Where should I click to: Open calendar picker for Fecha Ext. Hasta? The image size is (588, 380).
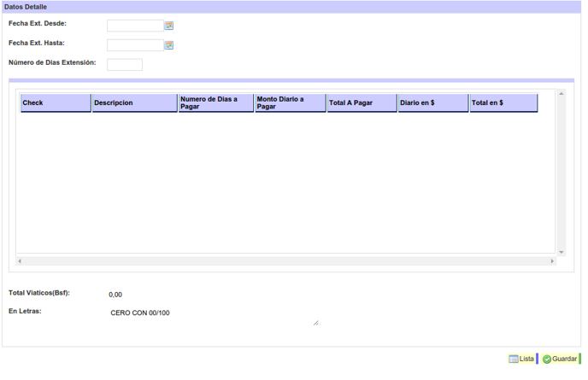pos(169,45)
